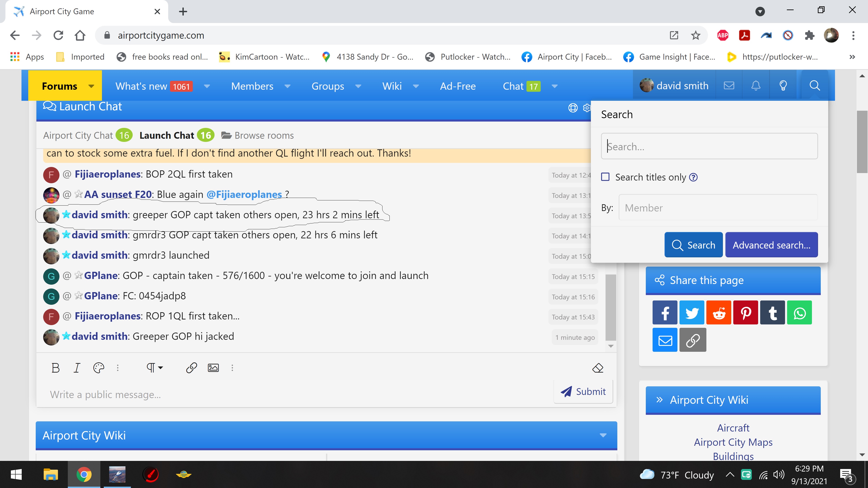Screen dimensions: 868x488
Task: Expand the Forums dropdown arrow
Action: coord(91,86)
